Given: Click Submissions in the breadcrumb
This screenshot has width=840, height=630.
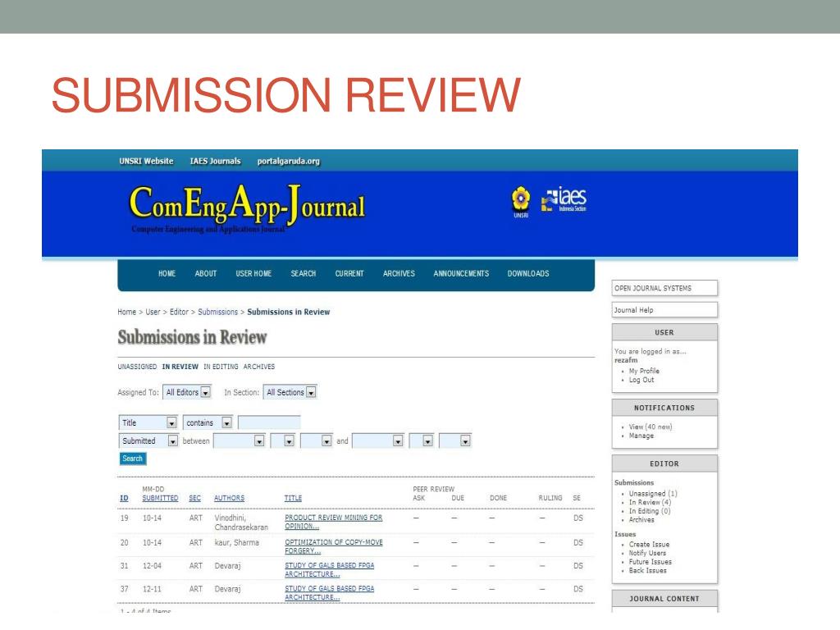Looking at the screenshot, I should 217,312.
